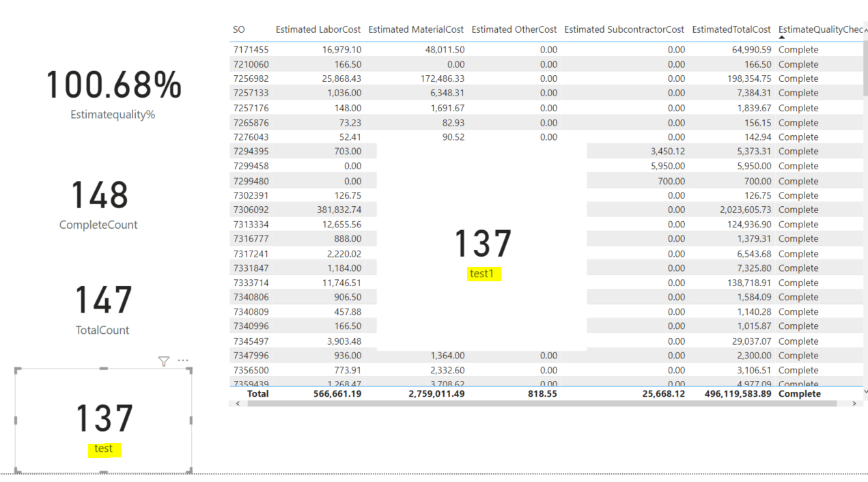Screen dimensions: 868x482
Task: Click Complete status in row 7171455
Action: pyautogui.click(x=798, y=49)
